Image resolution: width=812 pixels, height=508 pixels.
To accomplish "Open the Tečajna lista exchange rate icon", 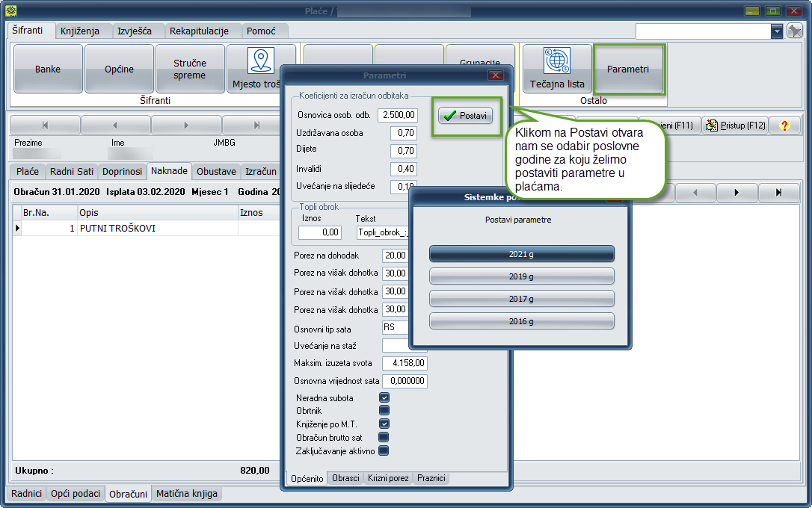I will [557, 61].
